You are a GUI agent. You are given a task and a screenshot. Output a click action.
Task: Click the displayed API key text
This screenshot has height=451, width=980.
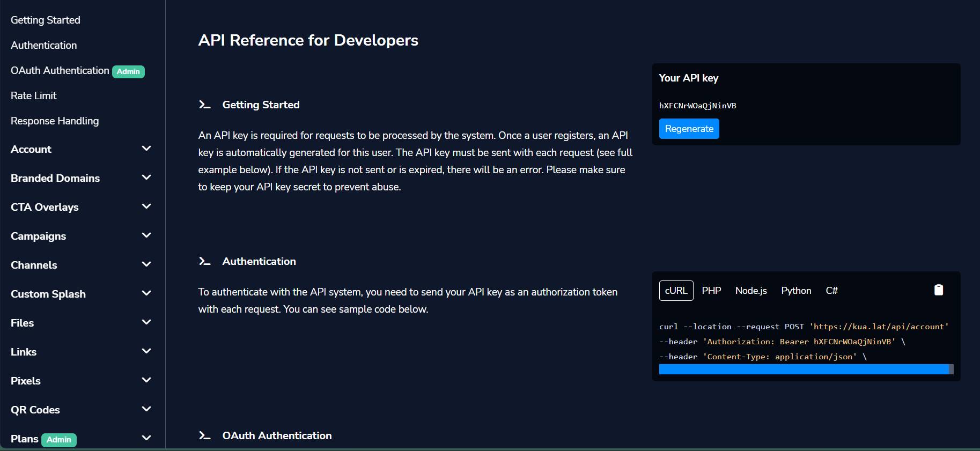697,106
